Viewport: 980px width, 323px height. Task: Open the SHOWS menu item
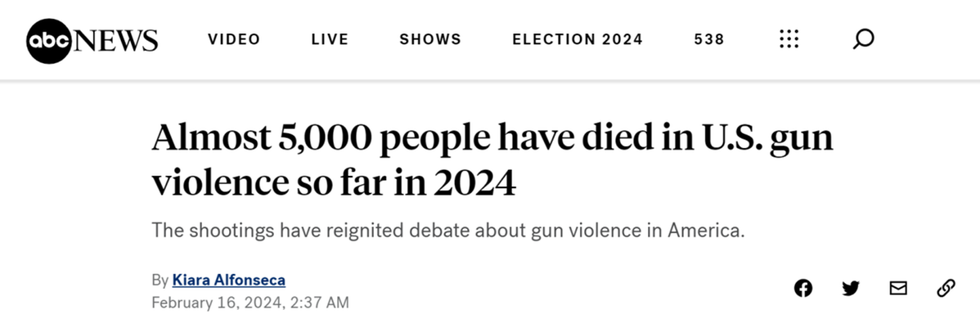430,39
